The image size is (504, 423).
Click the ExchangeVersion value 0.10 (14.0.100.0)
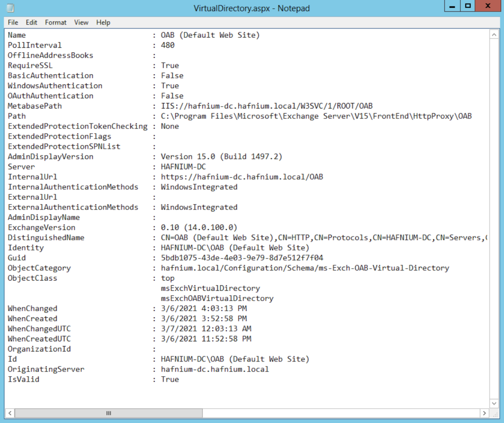click(199, 227)
